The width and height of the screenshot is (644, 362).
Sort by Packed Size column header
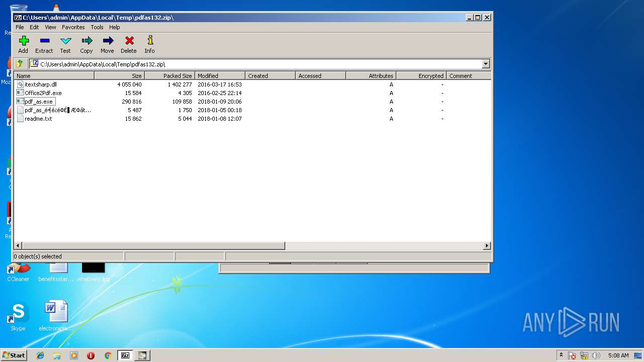(x=170, y=76)
